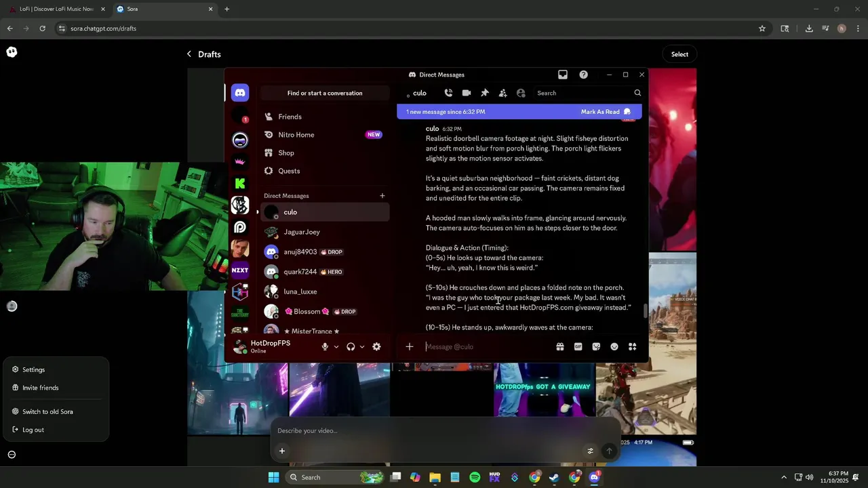Open the GIF picker in Discord
Screen dimensions: 868x488
click(x=578, y=346)
